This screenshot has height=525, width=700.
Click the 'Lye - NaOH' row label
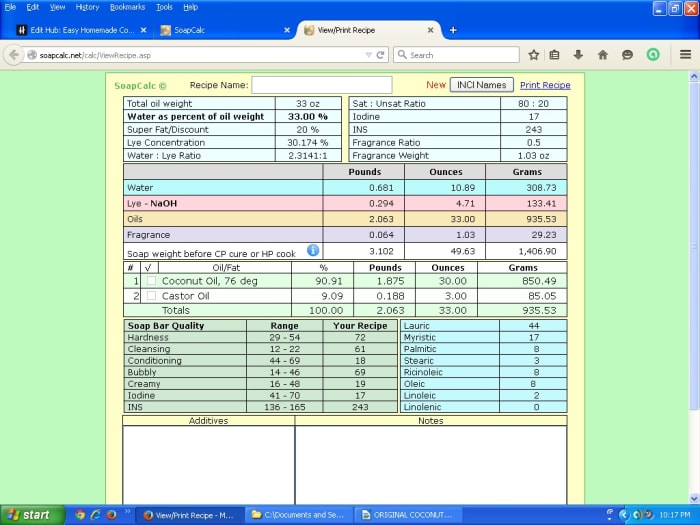pyautogui.click(x=152, y=203)
